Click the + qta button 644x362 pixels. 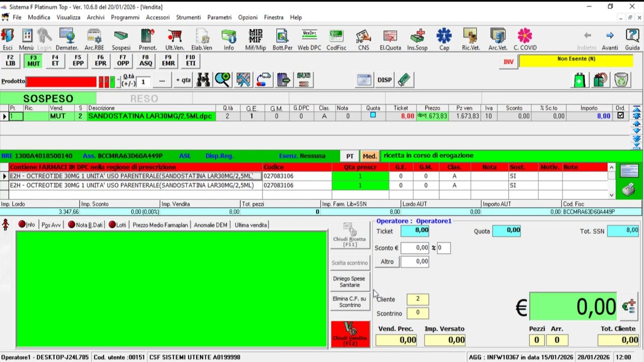[x=183, y=80]
